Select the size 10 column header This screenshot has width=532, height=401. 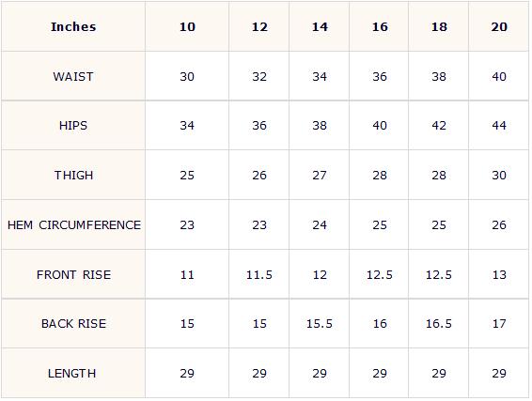tap(187, 27)
